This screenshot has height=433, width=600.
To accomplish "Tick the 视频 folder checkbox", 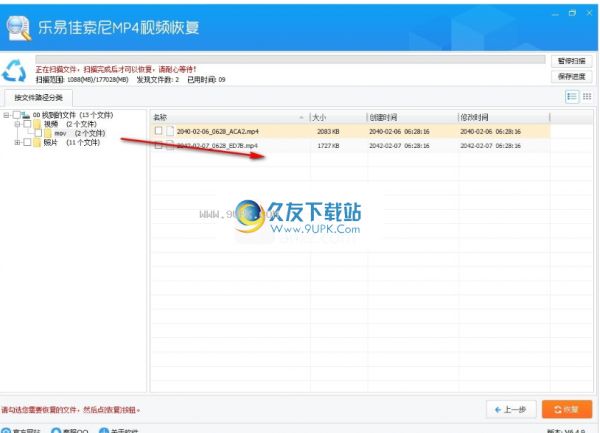I will (27, 124).
